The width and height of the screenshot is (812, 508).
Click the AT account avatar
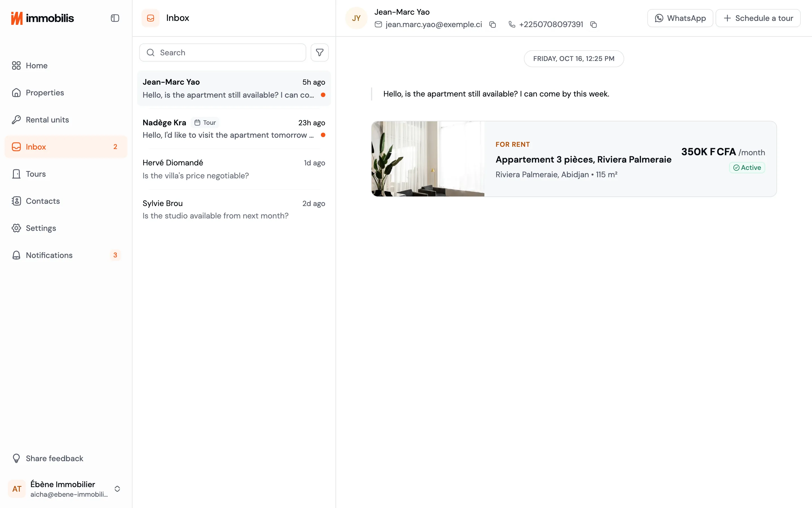click(17, 489)
